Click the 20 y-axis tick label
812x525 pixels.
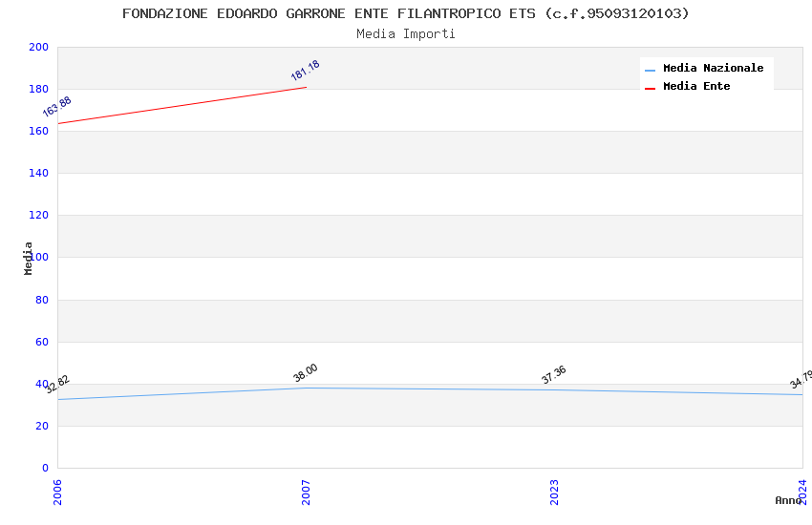click(x=42, y=427)
